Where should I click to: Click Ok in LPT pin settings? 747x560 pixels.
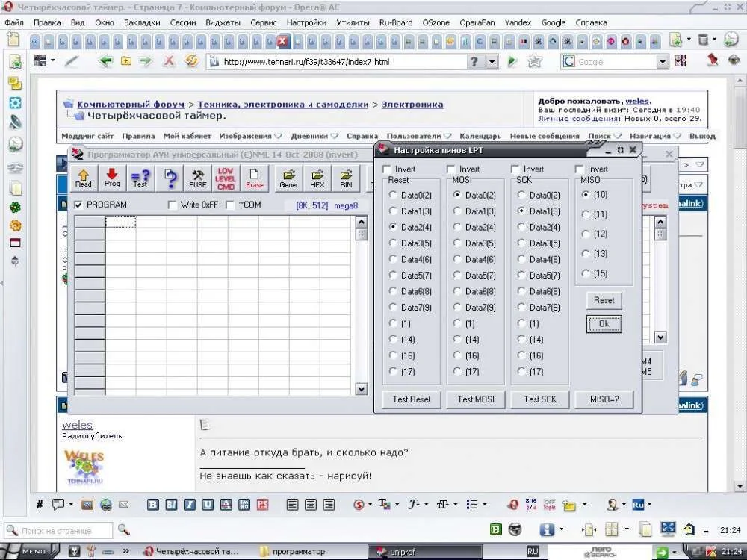[x=604, y=324]
